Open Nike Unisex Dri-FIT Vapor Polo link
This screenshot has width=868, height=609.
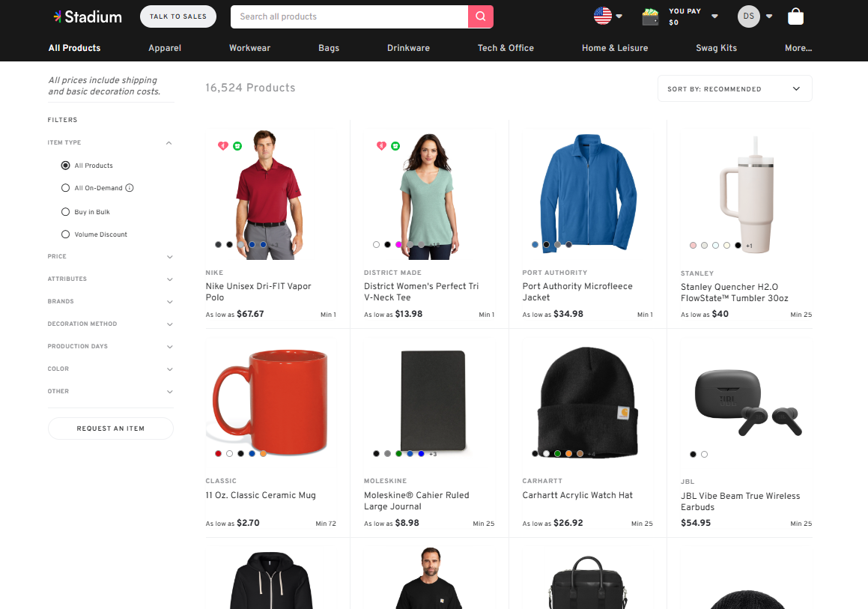pyautogui.click(x=258, y=292)
